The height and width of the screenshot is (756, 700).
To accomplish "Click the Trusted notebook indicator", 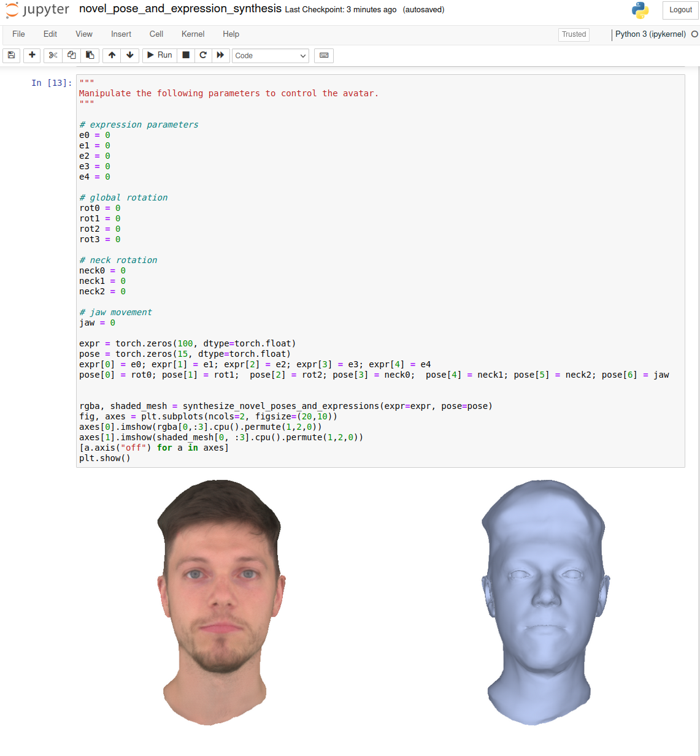I will 574,34.
